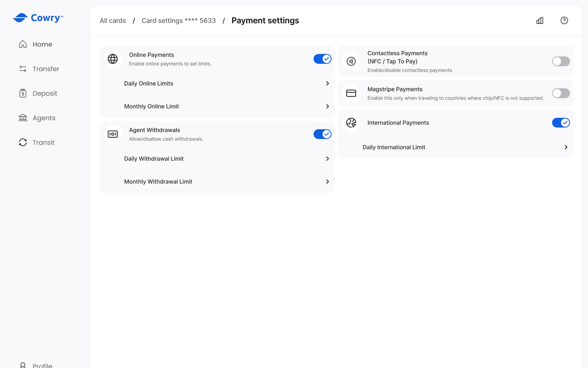Open Agents in sidebar
This screenshot has height=368, width=588.
(x=44, y=118)
